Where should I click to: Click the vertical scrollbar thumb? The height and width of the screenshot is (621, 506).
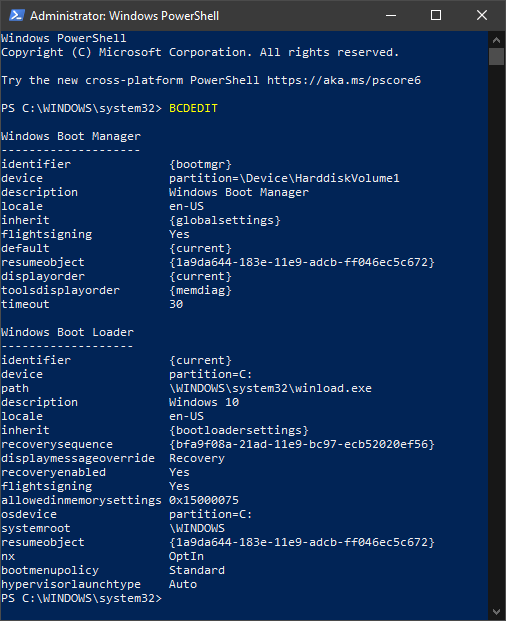tap(496, 57)
